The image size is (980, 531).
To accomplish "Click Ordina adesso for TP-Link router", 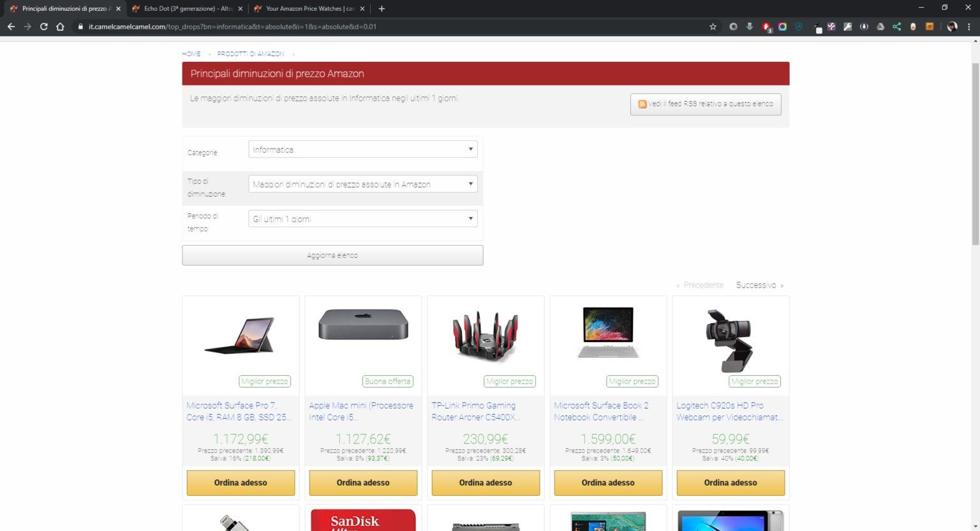I will pos(486,483).
